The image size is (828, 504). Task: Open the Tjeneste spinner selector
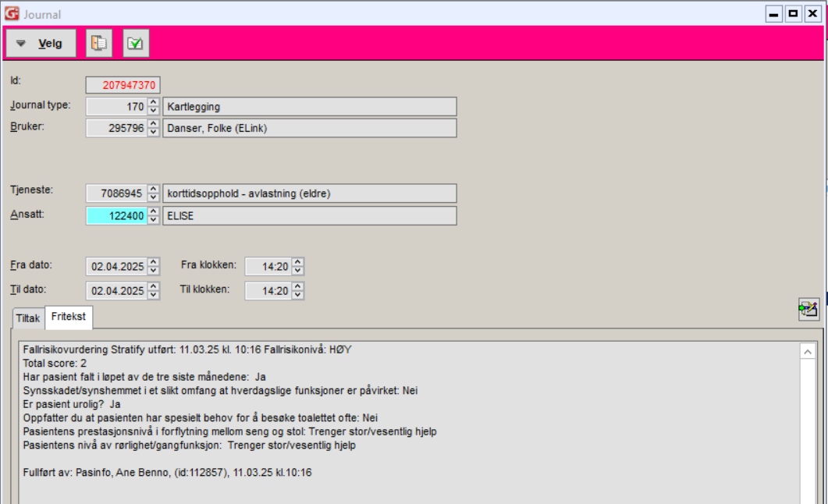154,193
